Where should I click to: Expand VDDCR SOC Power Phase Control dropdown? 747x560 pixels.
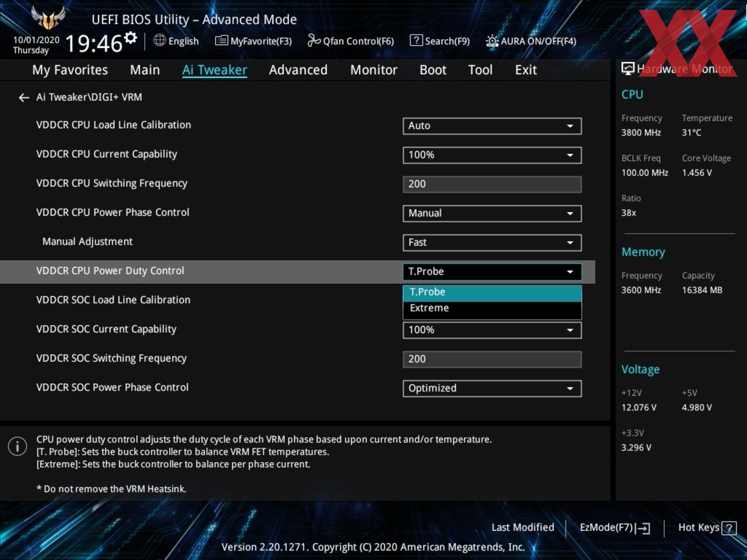pyautogui.click(x=492, y=388)
